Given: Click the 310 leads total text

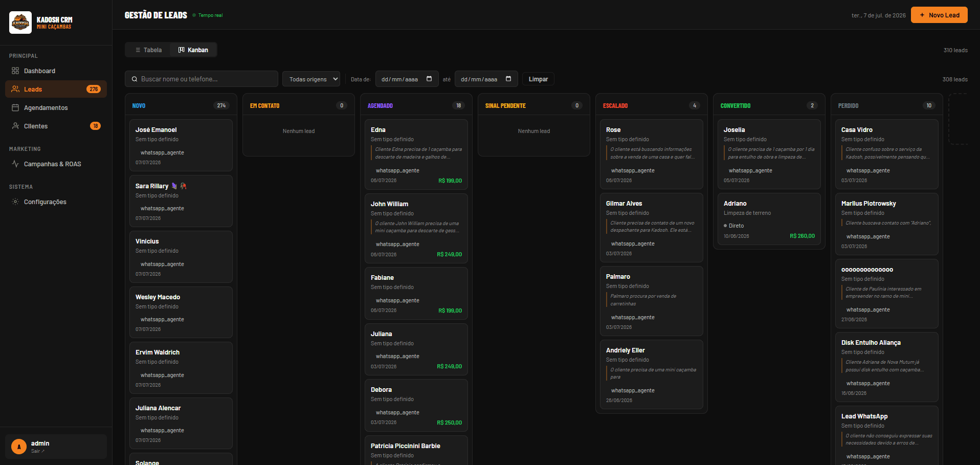Looking at the screenshot, I should point(955,50).
